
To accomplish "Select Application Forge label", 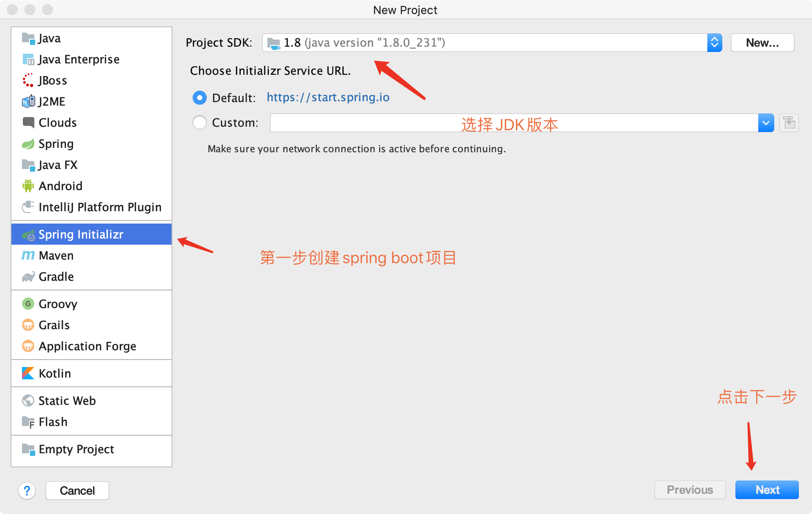I will point(87,346).
